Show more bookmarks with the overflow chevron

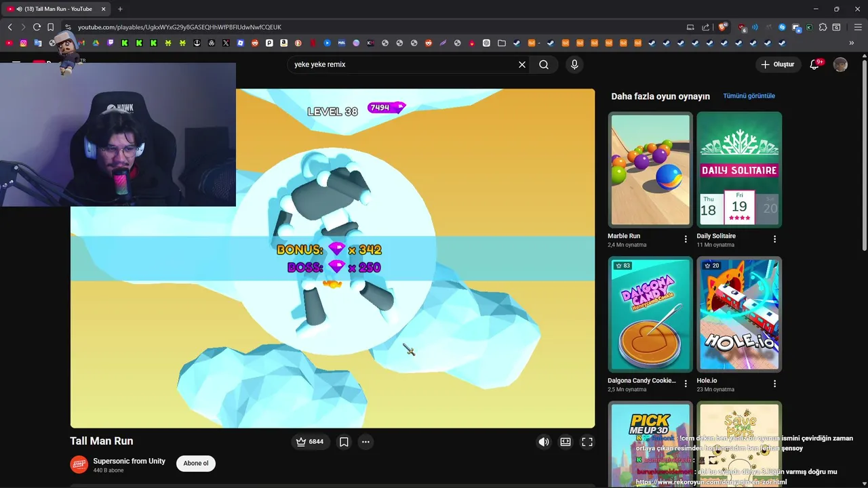click(x=852, y=43)
